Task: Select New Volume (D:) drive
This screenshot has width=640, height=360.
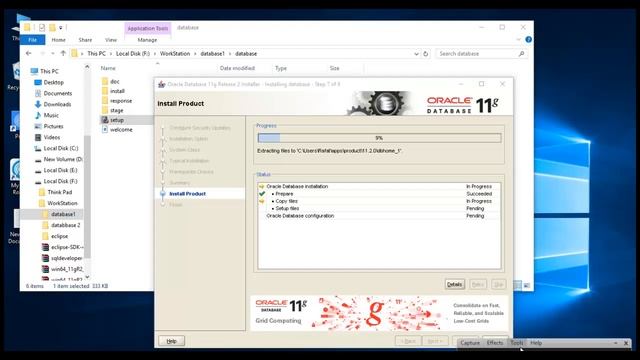Action: tap(62, 159)
